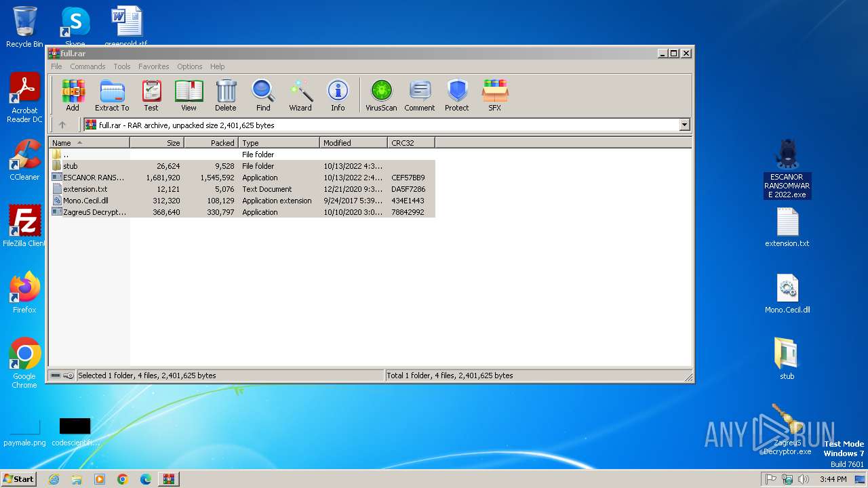Select extension.txt file on desktop
Screen dimensions: 868x488
click(x=787, y=227)
